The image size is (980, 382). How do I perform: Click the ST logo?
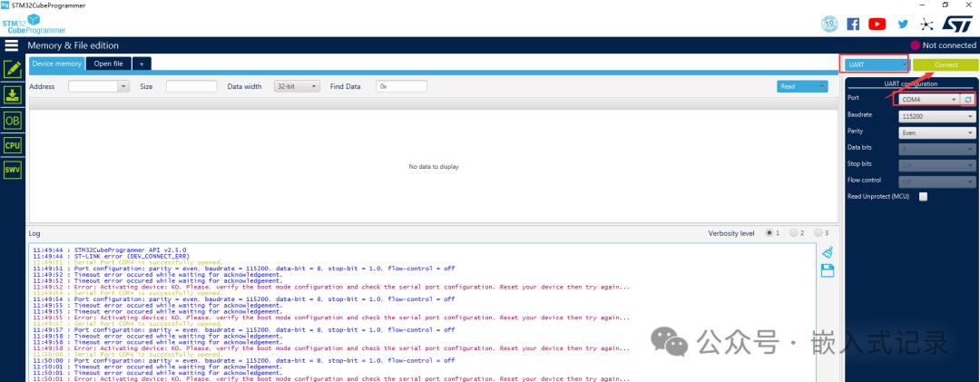click(957, 24)
